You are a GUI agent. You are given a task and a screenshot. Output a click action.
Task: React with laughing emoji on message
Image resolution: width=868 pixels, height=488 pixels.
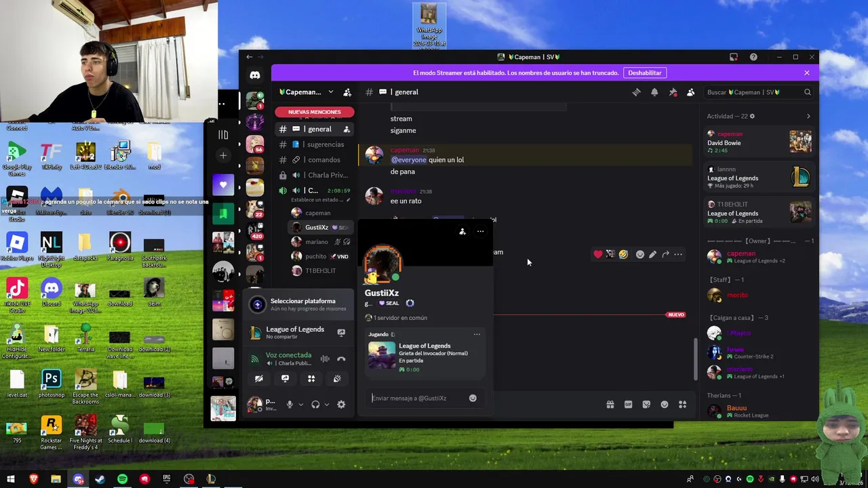point(623,254)
